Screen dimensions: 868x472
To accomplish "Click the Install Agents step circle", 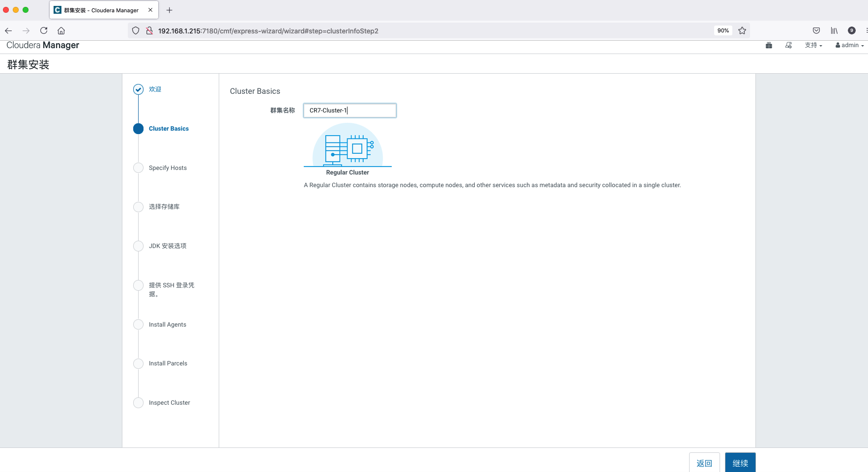I will click(138, 325).
